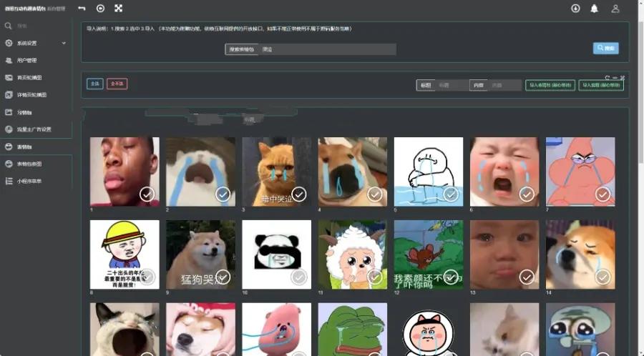Screen dimensions: 644x356
Task: Click the 导入套图 green button
Action: point(601,85)
